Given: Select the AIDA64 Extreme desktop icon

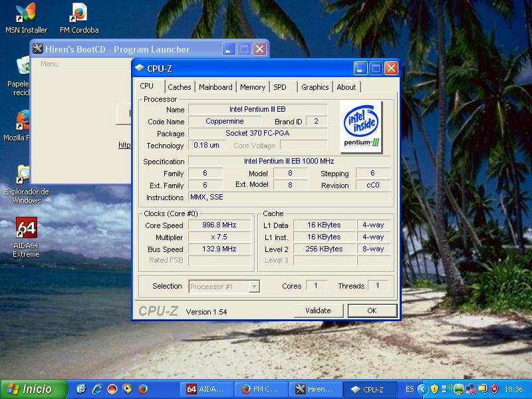Looking at the screenshot, I should coord(26,237).
